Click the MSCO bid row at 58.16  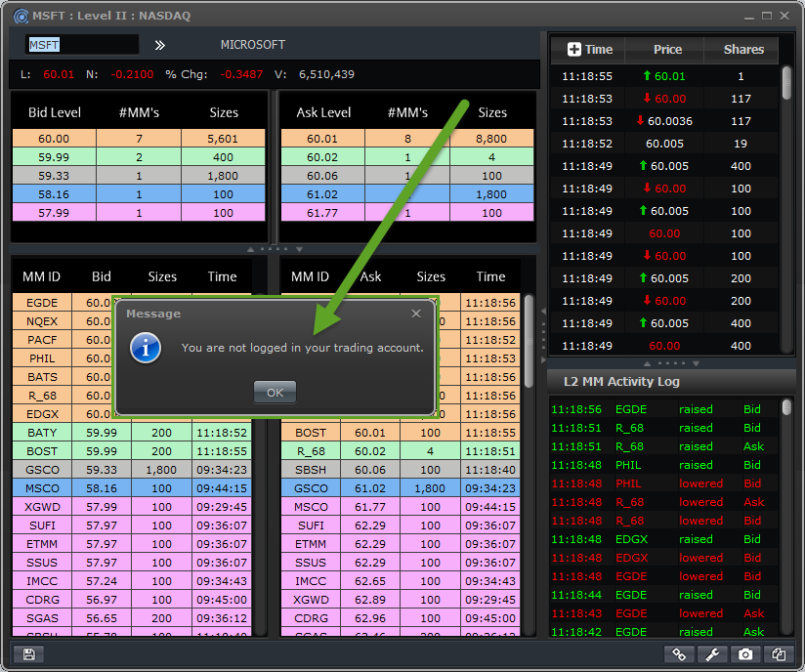132,488
